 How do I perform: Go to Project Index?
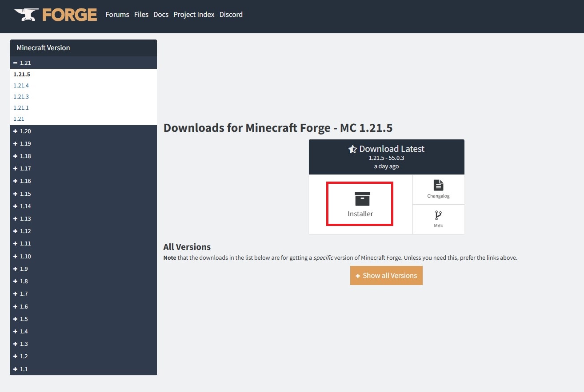(x=194, y=15)
